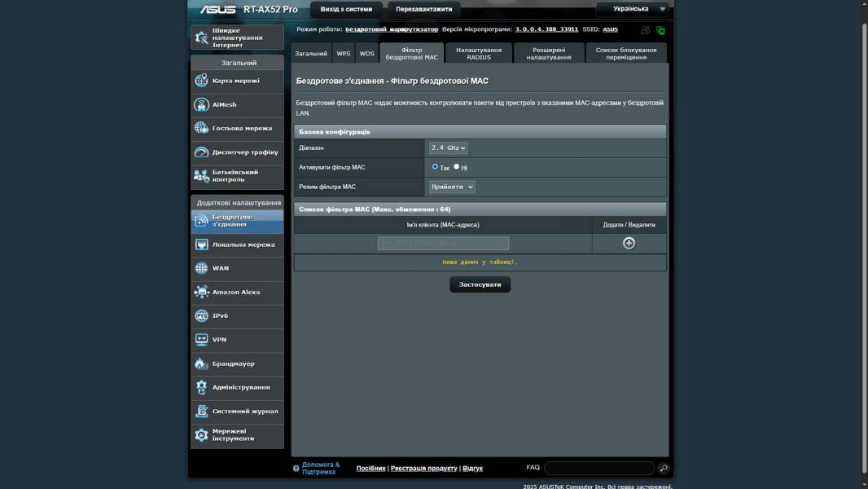The image size is (868, 489).
Task: Open the Режим фільтра MAC dropdown
Action: point(452,187)
